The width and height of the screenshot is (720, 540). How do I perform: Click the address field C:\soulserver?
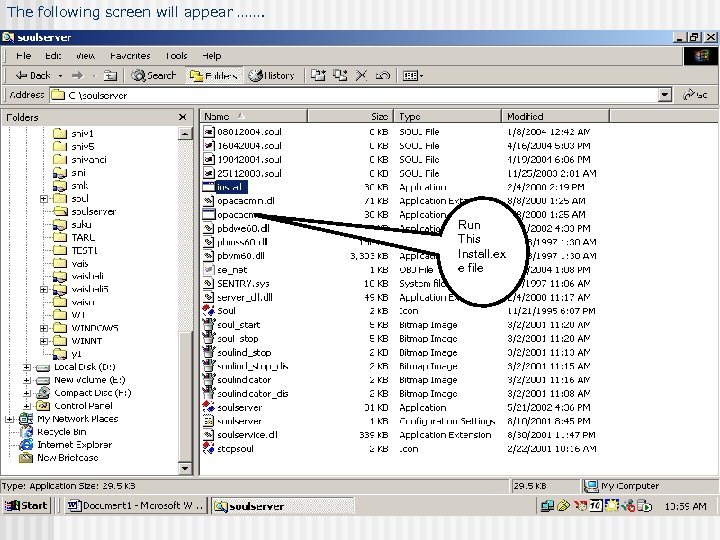tap(354, 95)
